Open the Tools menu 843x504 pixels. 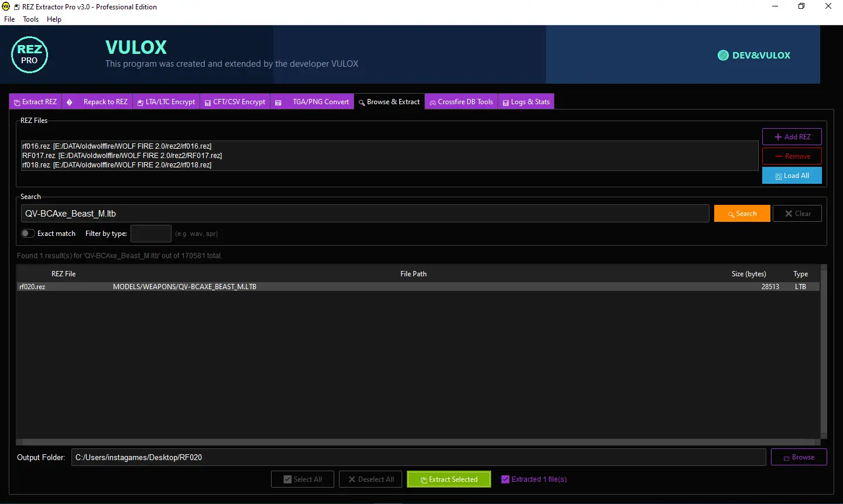point(30,19)
